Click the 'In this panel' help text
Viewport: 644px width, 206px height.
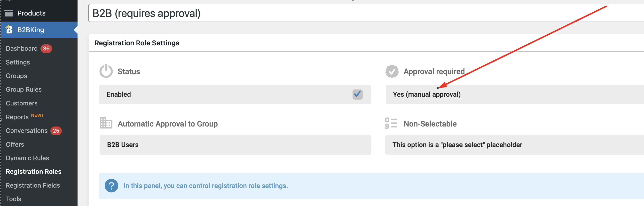[205, 186]
